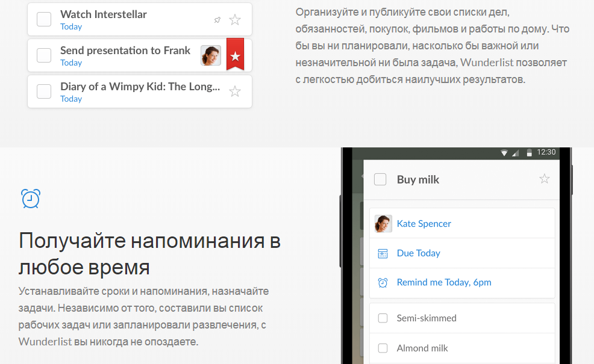Open Kate Spencer's assignee entry
Viewport: 594px width, 364px height.
click(424, 223)
